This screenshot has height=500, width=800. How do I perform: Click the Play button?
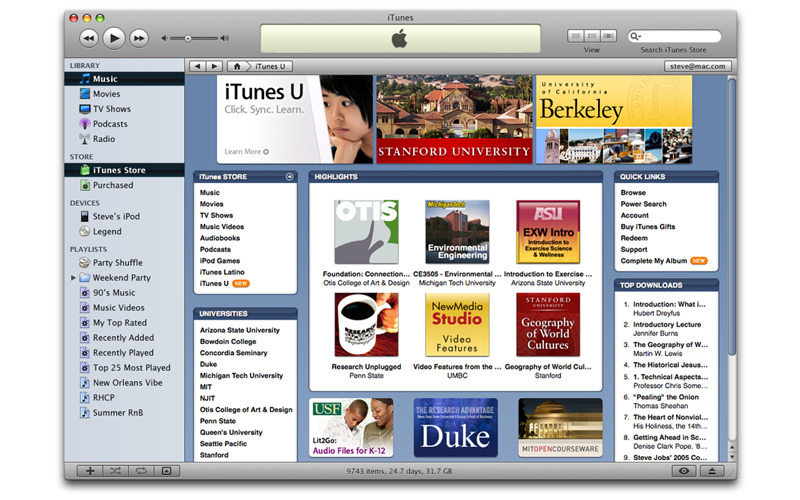pyautogui.click(x=114, y=38)
